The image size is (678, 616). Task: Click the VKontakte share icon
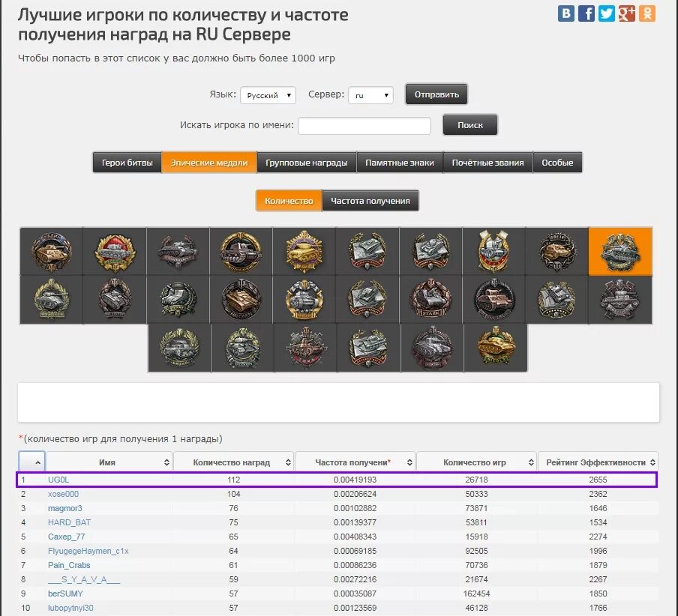[x=565, y=13]
